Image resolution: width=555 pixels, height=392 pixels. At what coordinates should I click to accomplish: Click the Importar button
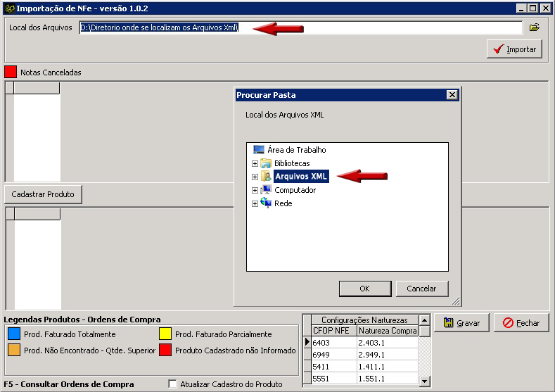pos(514,49)
